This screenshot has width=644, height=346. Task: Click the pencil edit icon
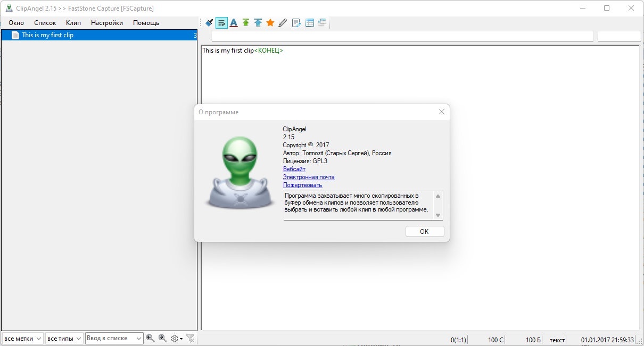(283, 23)
